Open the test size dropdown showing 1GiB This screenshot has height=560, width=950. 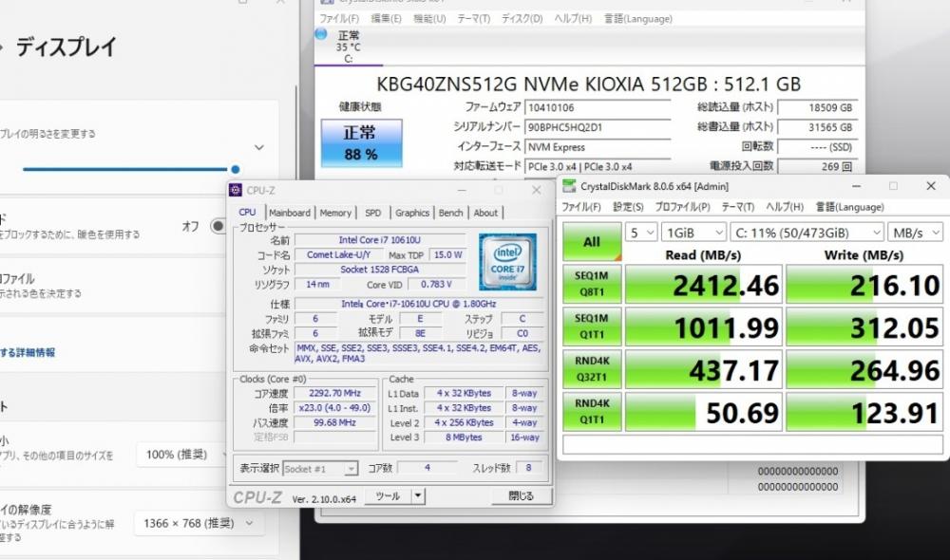pyautogui.click(x=693, y=233)
